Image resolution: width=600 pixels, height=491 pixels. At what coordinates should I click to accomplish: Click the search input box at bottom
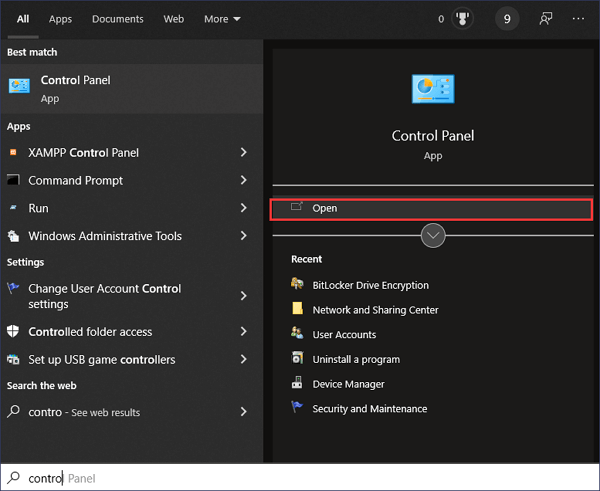point(300,478)
